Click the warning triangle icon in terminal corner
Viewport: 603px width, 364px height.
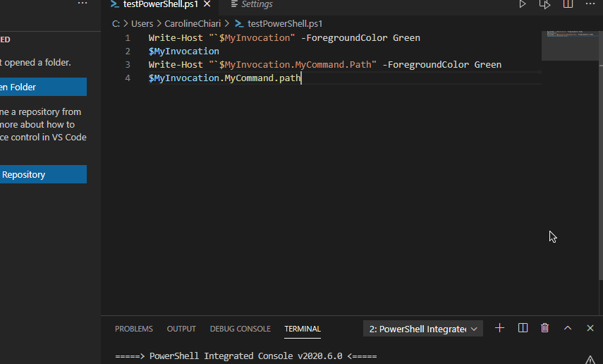coord(590,360)
